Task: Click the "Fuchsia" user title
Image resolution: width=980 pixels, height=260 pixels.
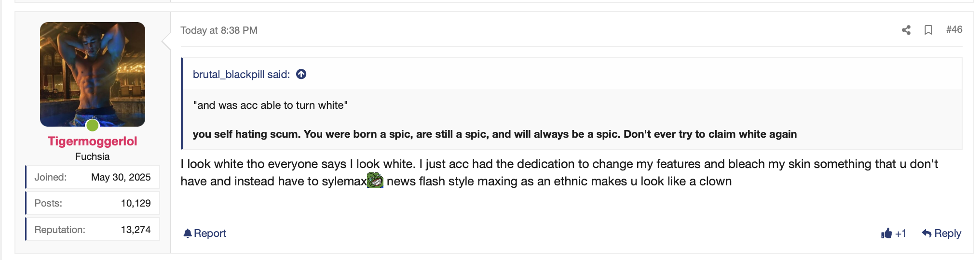Action: click(x=92, y=156)
